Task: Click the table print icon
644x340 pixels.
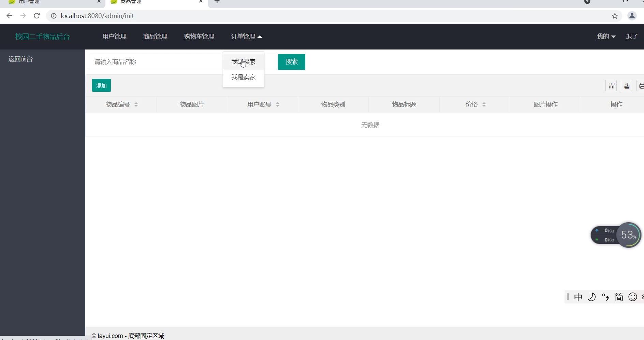Action: click(x=641, y=86)
